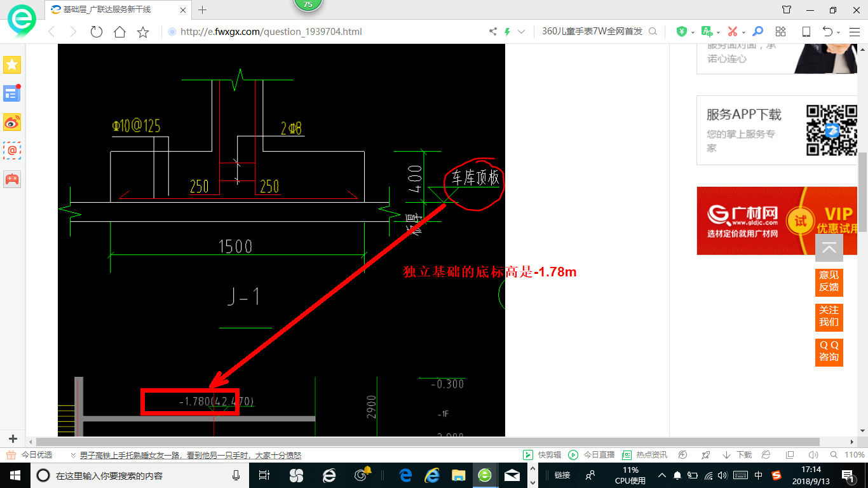Viewport: 868px width, 488px height.
Task: Open the green shield payment protection icon
Action: click(681, 32)
